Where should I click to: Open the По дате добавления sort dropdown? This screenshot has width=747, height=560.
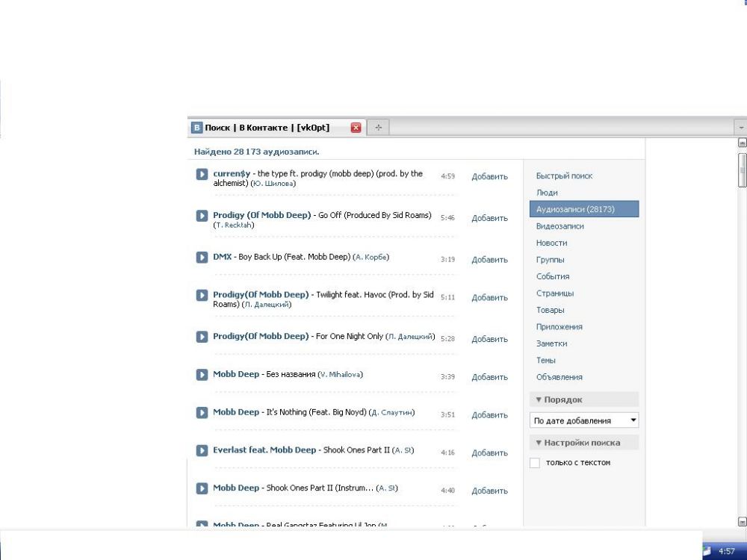[x=584, y=420]
